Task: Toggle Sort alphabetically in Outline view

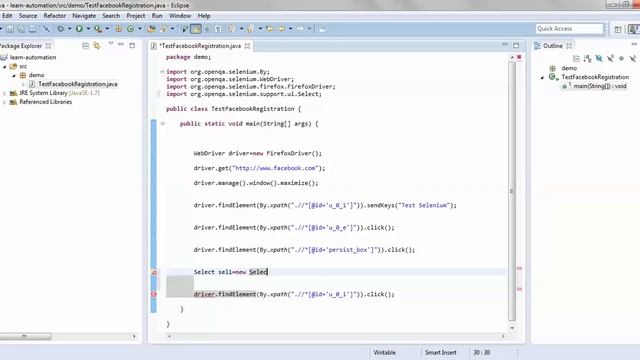Action: (x=587, y=59)
